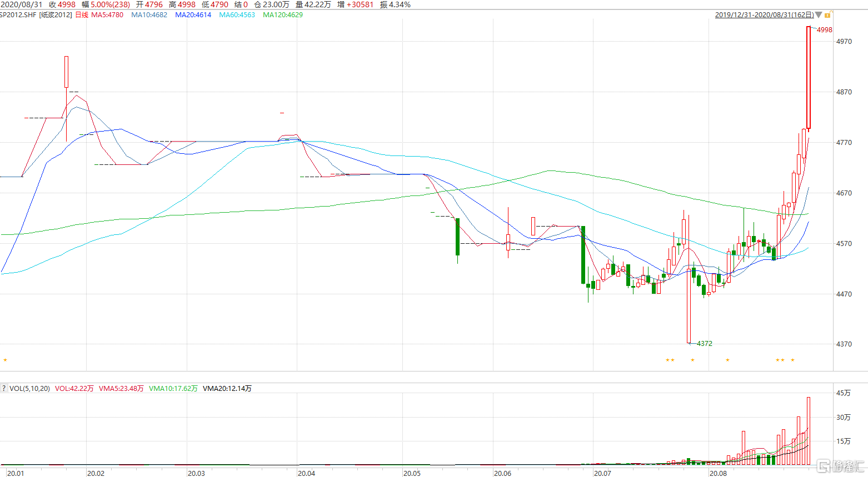
Task: Click the 30万 volume axis label
Action: pyautogui.click(x=844, y=417)
